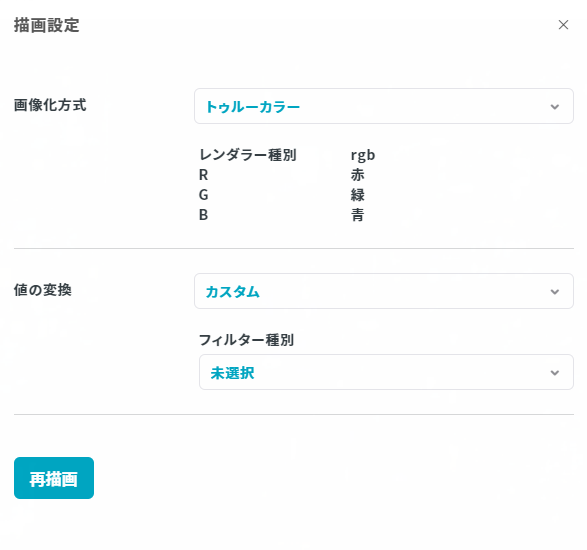Screen dimensions: 587x550
Task: Click the G channel label
Action: [203, 195]
